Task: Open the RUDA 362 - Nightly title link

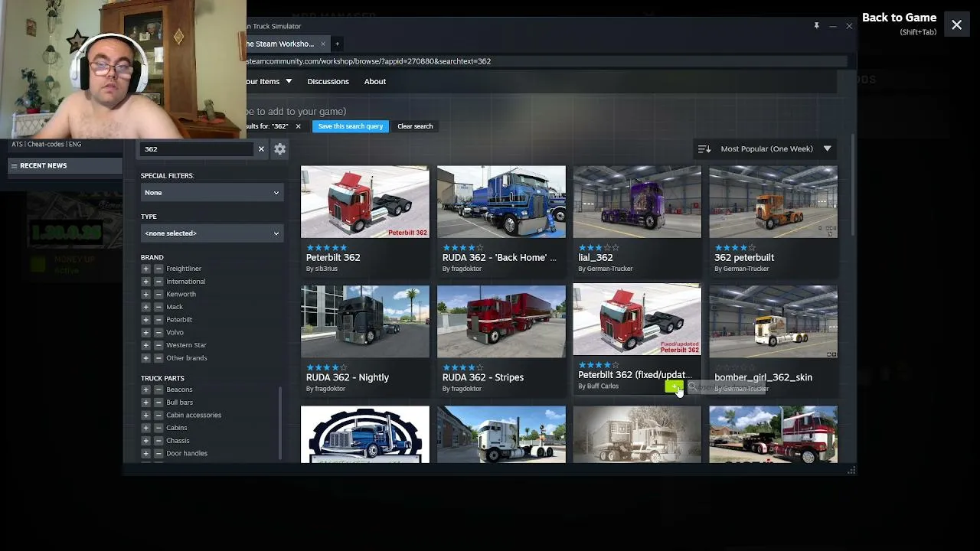Action: [348, 377]
